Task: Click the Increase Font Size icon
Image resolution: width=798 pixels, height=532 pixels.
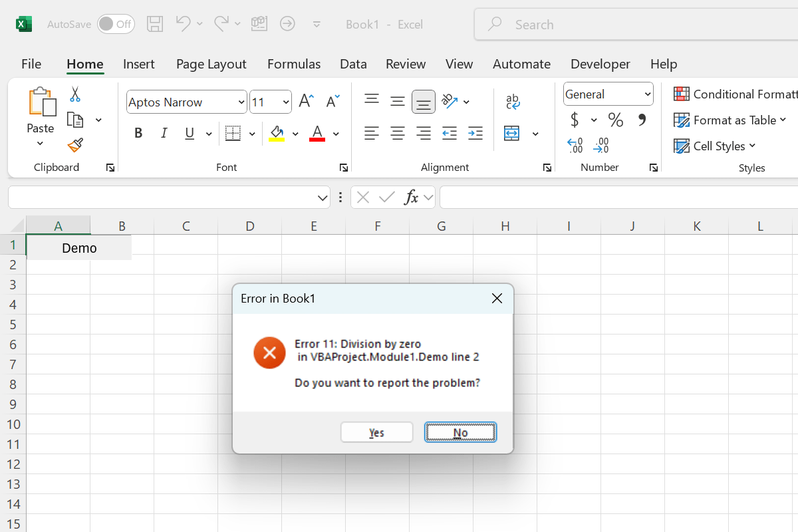Action: pos(306,101)
